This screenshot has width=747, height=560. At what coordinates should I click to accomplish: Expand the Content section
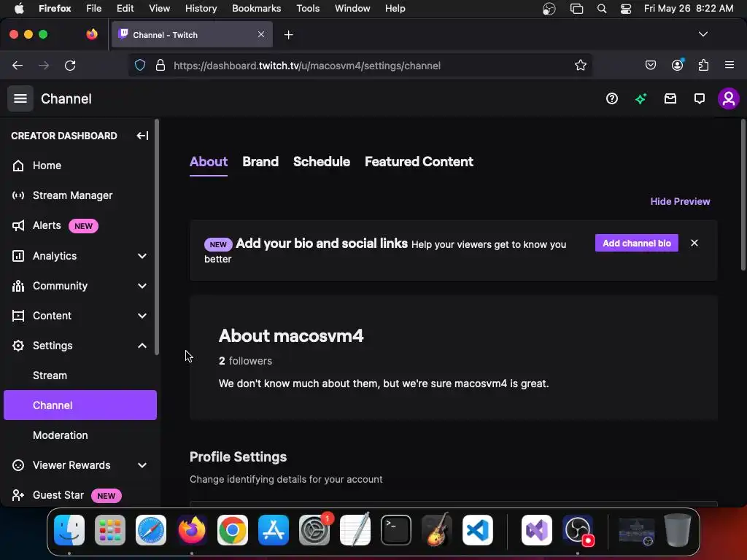click(142, 316)
